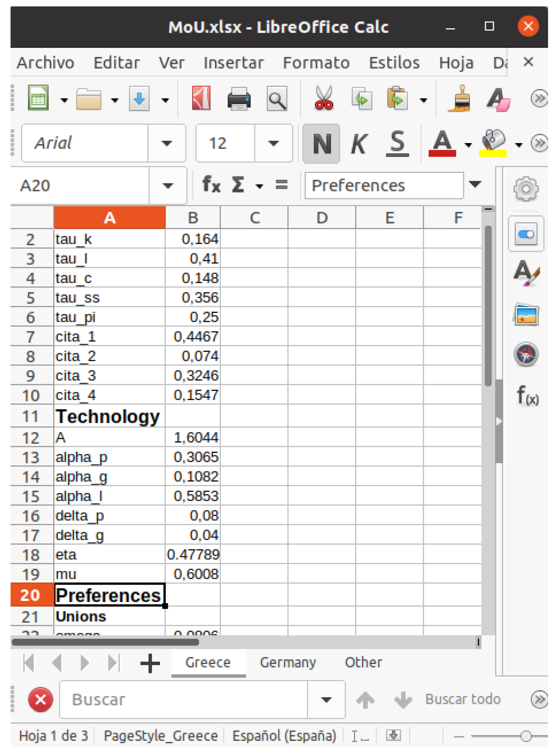Open the sidebar Navigator compass
This screenshot has height=756, width=559.
[526, 354]
